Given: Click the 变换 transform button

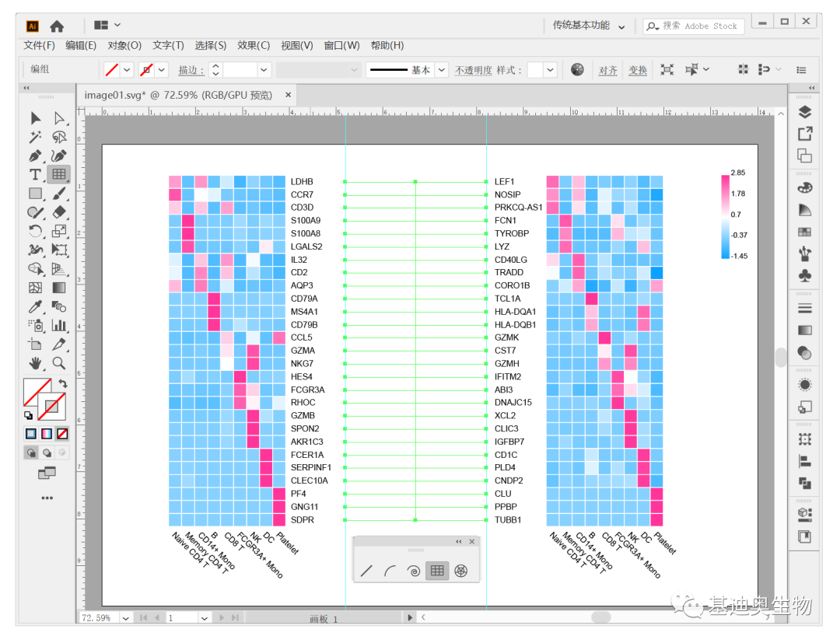Looking at the screenshot, I should pyautogui.click(x=638, y=70).
